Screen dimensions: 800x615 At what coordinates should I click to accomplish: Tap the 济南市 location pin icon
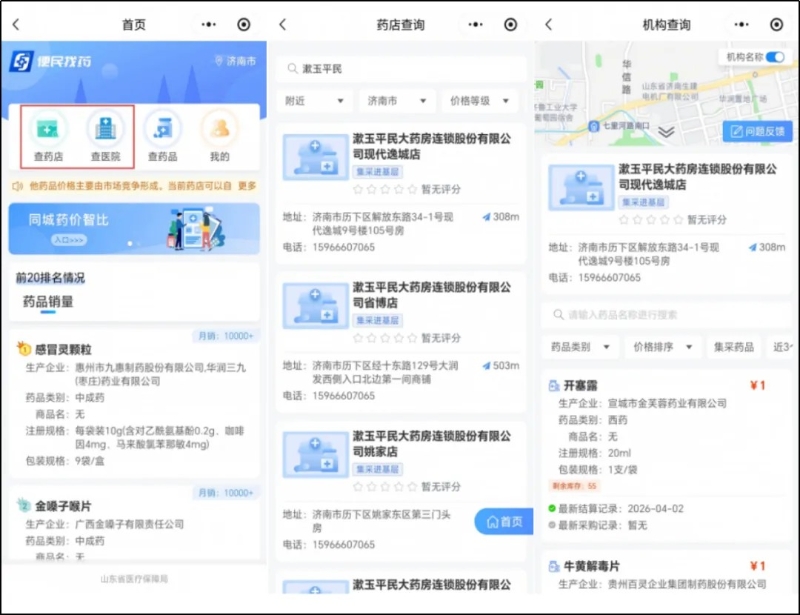(219, 62)
